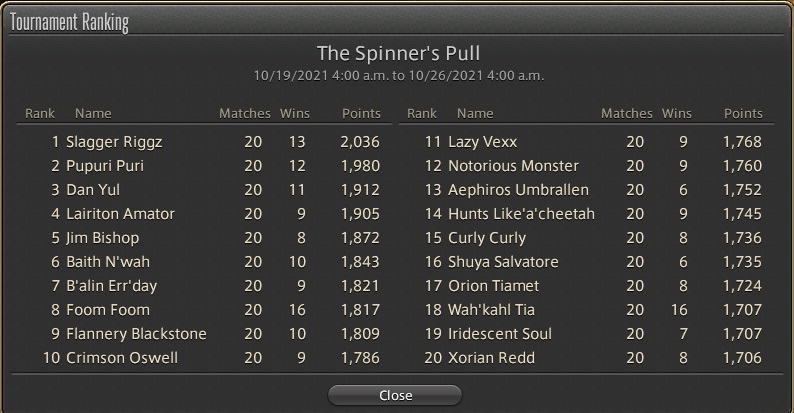Click the Flannery Blackstone row
Image resolution: width=794 pixels, height=413 pixels.
pyautogui.click(x=205, y=334)
